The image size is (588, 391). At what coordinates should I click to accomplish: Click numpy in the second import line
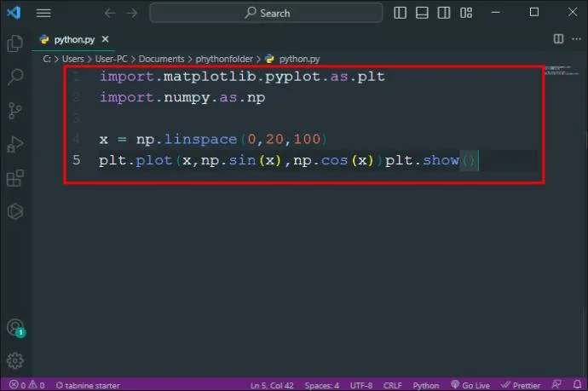tap(187, 97)
